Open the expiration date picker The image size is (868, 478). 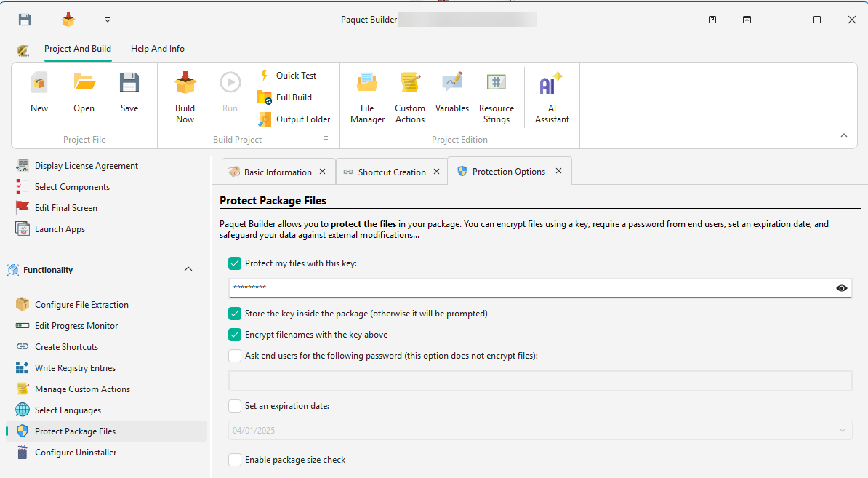click(x=842, y=430)
